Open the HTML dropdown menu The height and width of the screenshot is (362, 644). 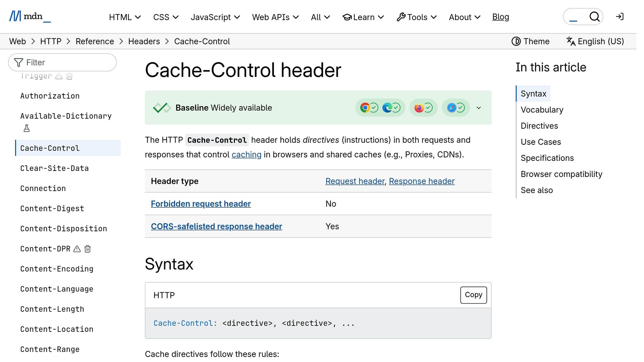pyautogui.click(x=125, y=17)
